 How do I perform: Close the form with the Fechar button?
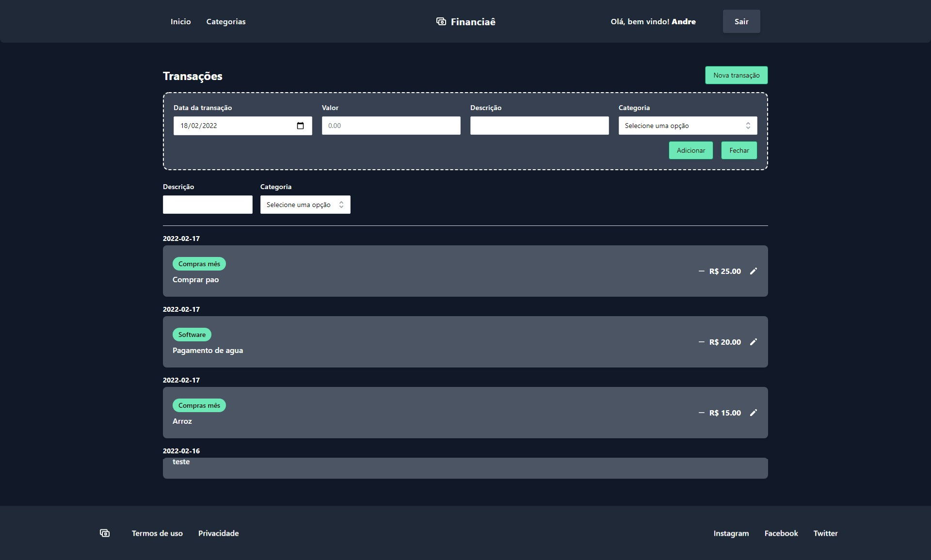[x=739, y=150]
